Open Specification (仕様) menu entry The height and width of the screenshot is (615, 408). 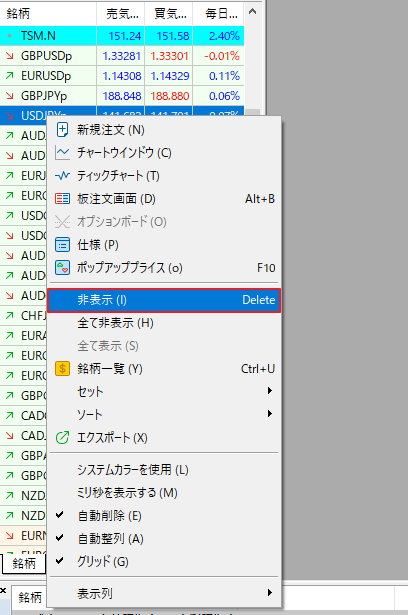(164, 245)
